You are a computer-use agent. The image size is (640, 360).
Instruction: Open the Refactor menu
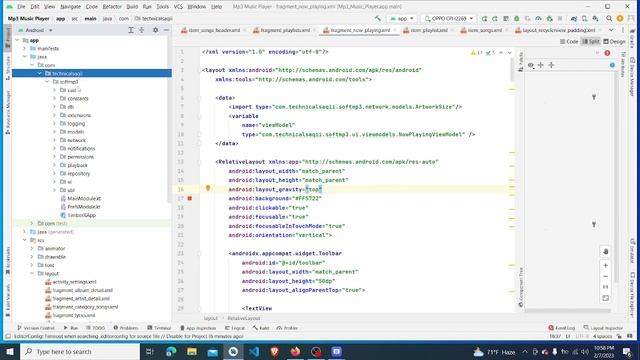coord(112,7)
